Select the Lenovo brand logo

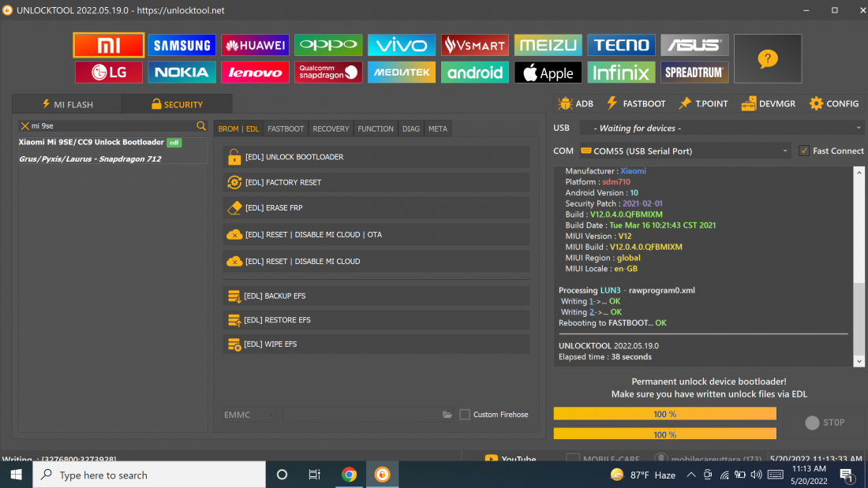[255, 73]
